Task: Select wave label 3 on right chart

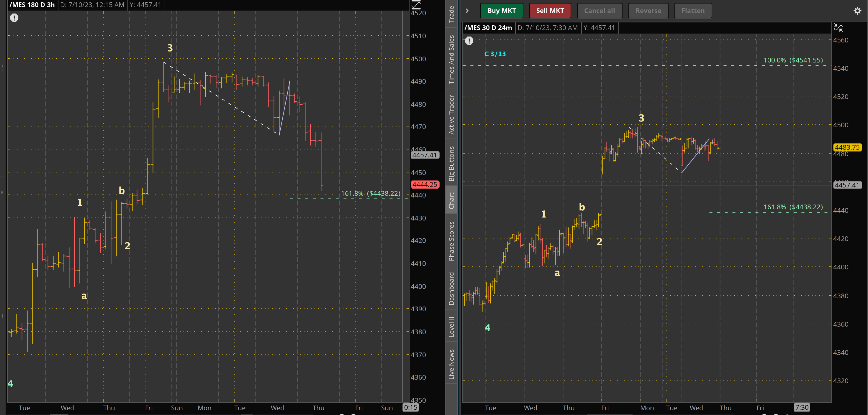Action: tap(642, 118)
